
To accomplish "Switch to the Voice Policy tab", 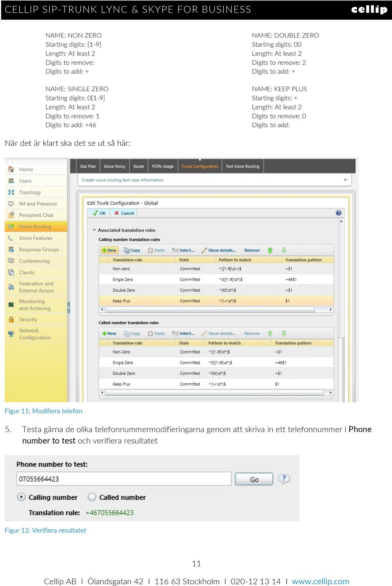I will (x=114, y=166).
